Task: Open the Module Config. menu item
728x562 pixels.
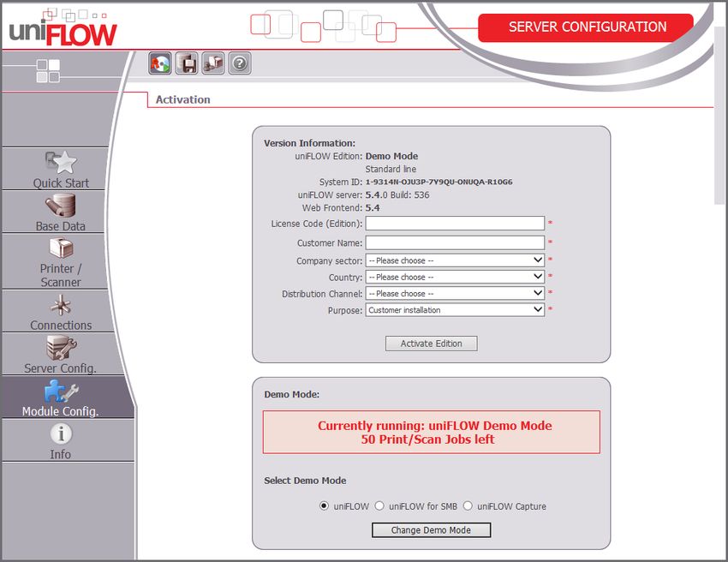Action: (61, 398)
